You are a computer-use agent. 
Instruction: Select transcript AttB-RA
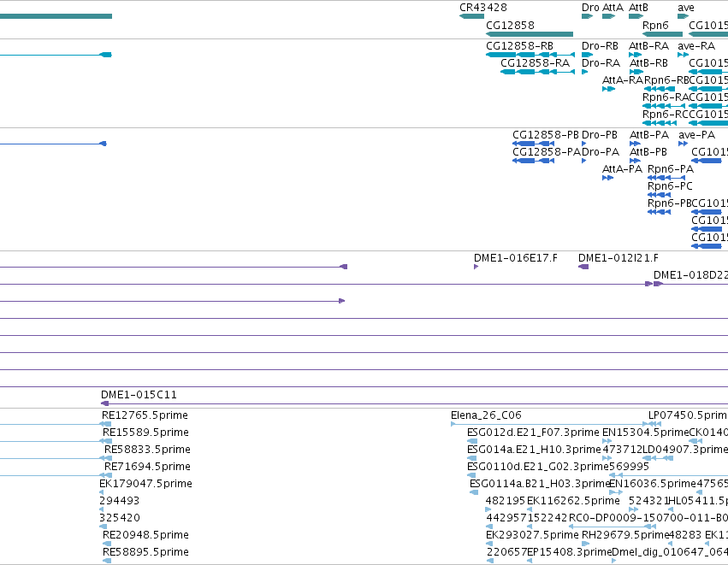tap(648, 46)
